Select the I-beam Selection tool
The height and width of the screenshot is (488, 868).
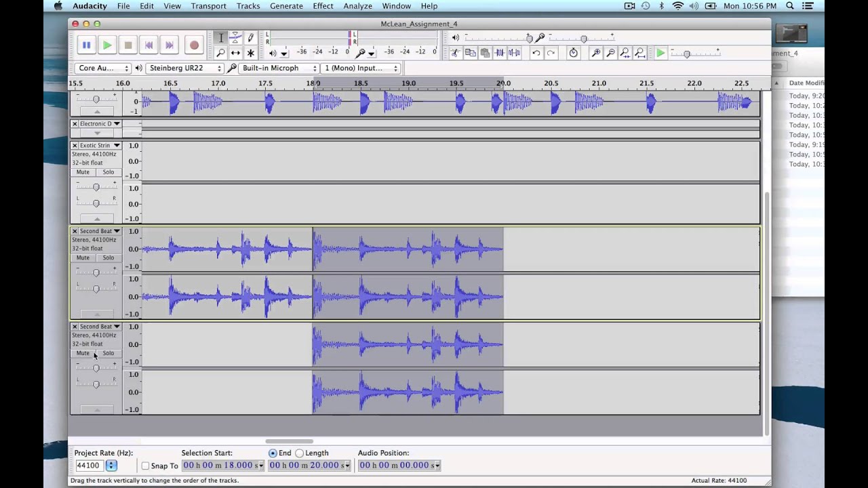coord(220,38)
